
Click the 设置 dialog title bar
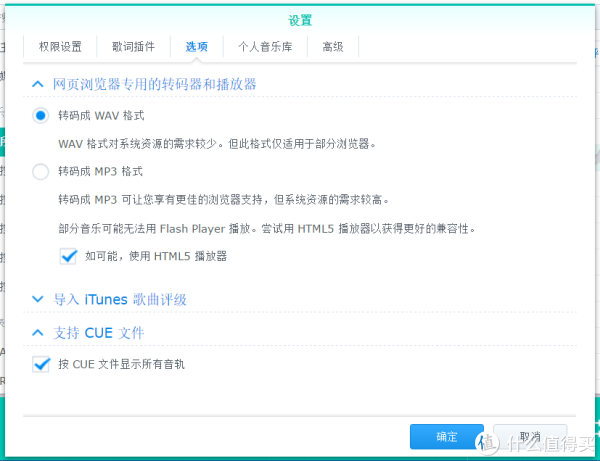300,20
